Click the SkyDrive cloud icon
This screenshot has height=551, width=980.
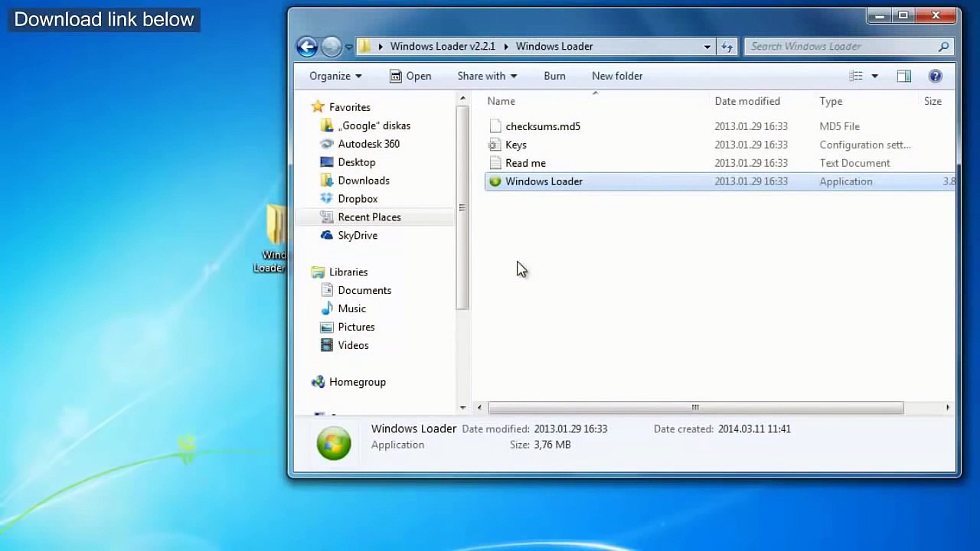327,236
